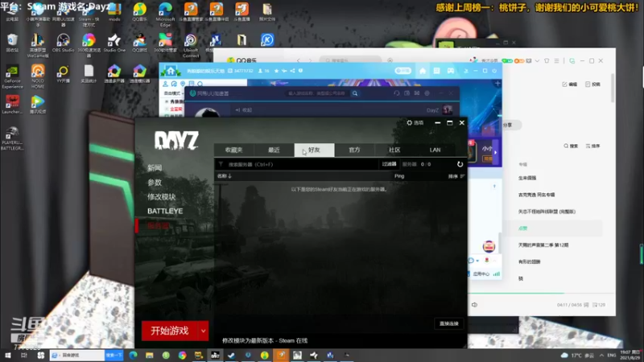Viewport: 644px width, 362px height.
Task: Open Edge from the taskbar
Action: click(133, 356)
